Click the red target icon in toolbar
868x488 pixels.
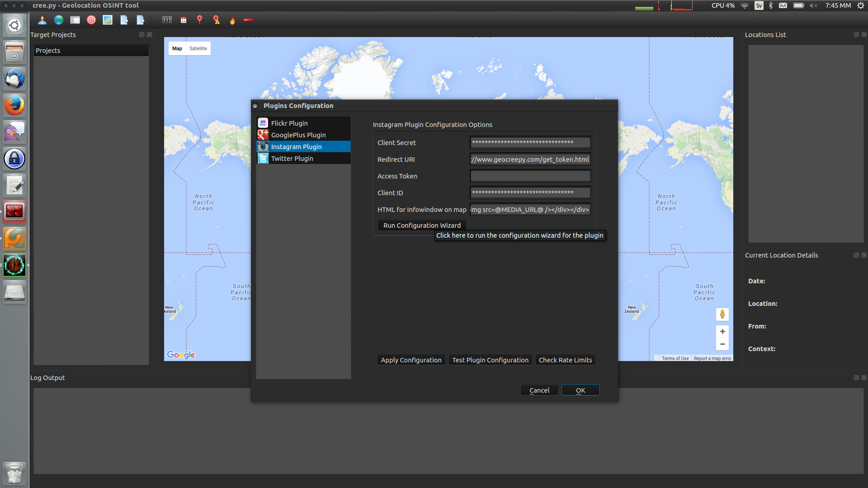91,20
